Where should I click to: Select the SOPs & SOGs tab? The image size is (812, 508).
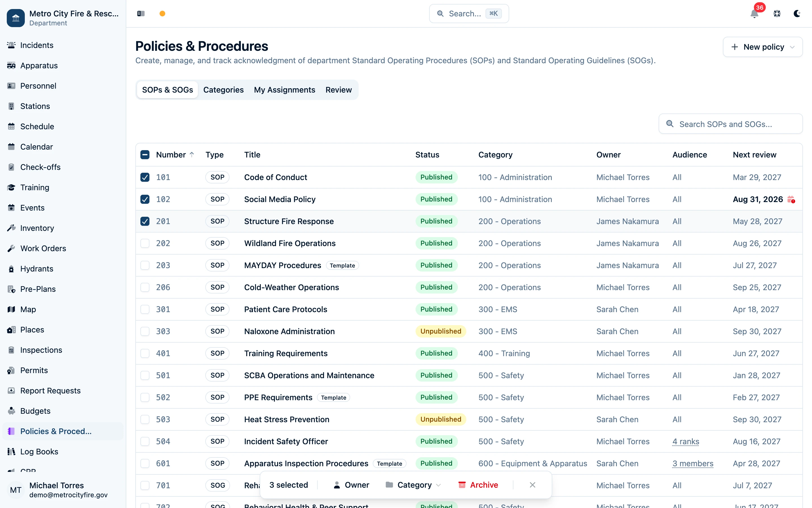coord(167,90)
